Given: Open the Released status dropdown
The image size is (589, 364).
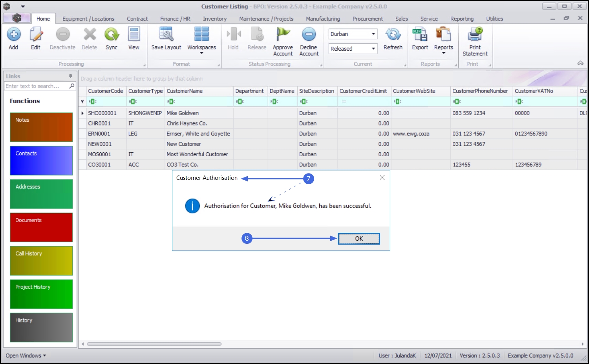Looking at the screenshot, I should click(x=373, y=49).
